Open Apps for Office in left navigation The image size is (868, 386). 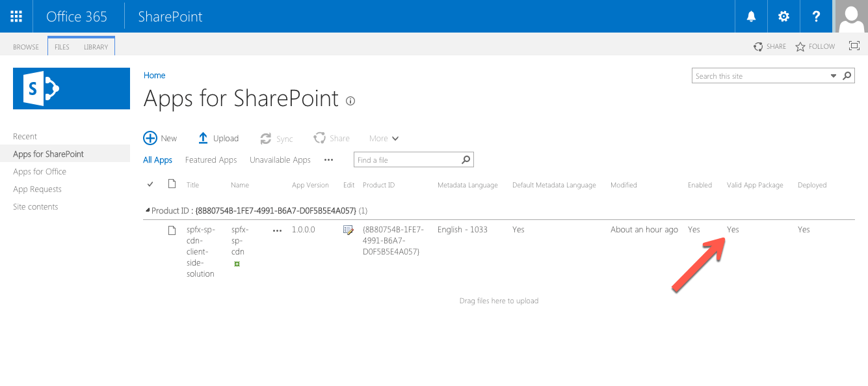pyautogui.click(x=40, y=171)
